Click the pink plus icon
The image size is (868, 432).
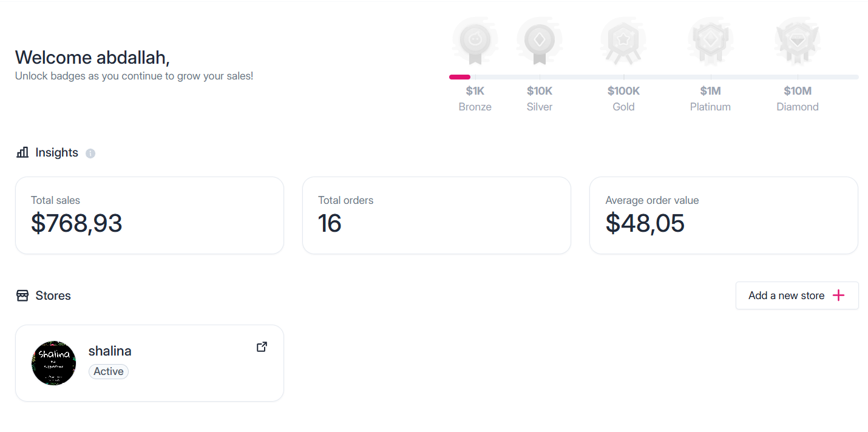pos(838,295)
